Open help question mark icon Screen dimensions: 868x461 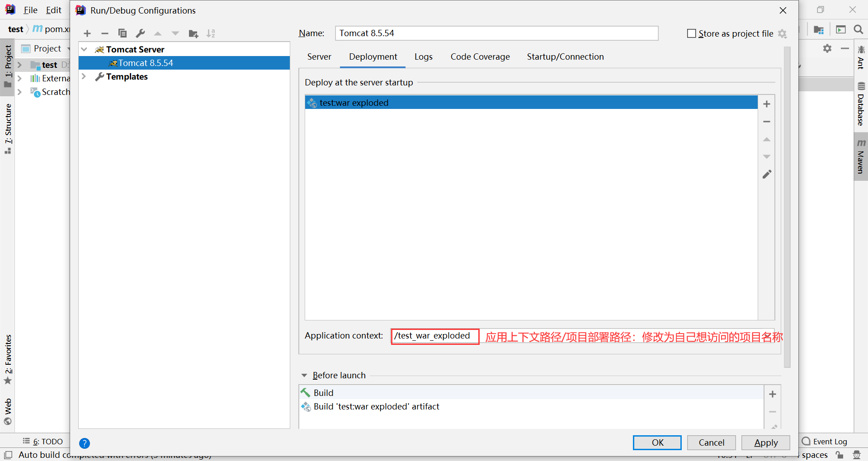click(x=85, y=443)
